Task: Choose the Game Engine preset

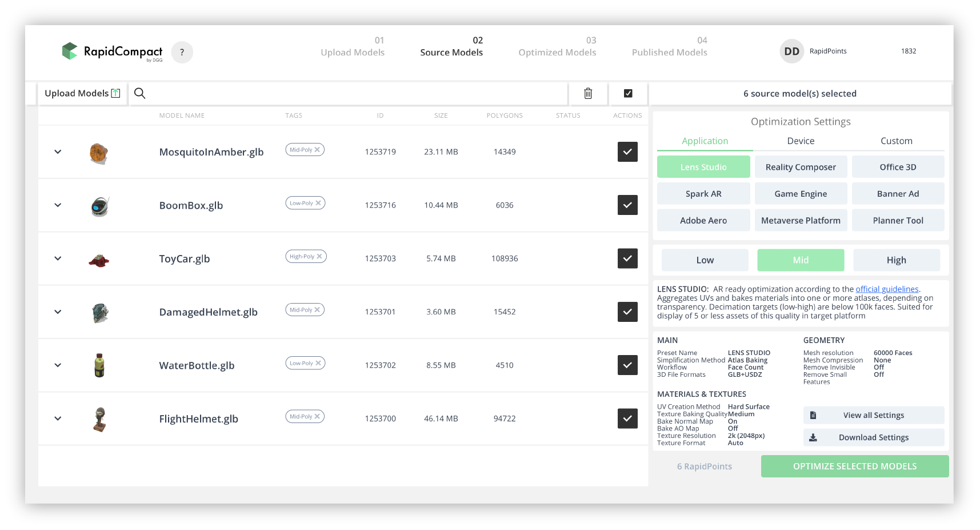Action: (801, 194)
